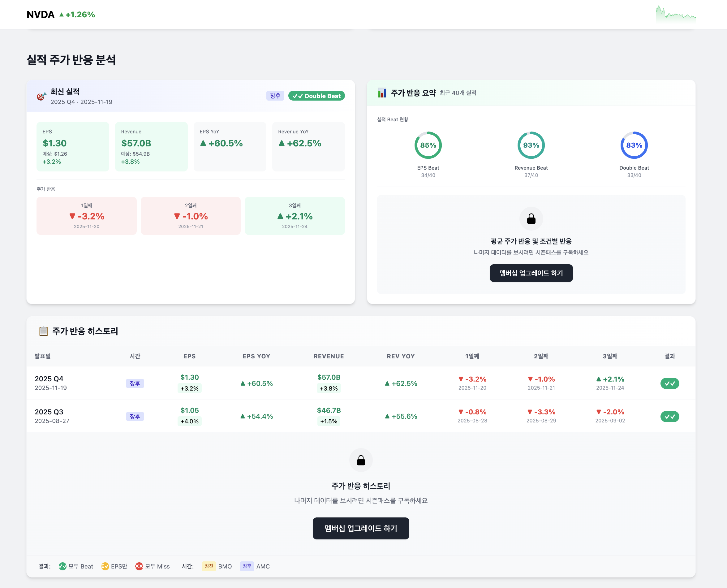
Task: Click the 발표일 column header
Action: pyautogui.click(x=43, y=356)
